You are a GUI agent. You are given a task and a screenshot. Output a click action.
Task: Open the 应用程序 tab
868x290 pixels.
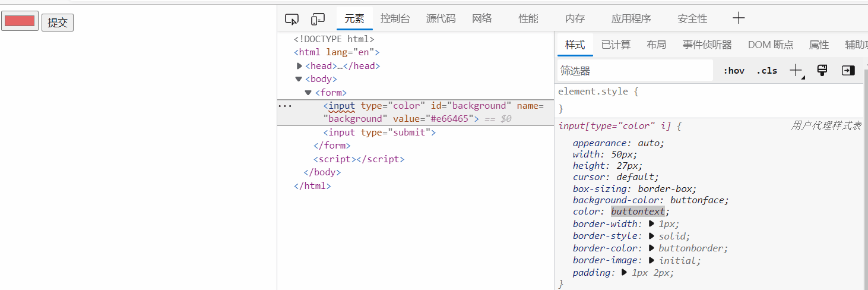pyautogui.click(x=631, y=18)
